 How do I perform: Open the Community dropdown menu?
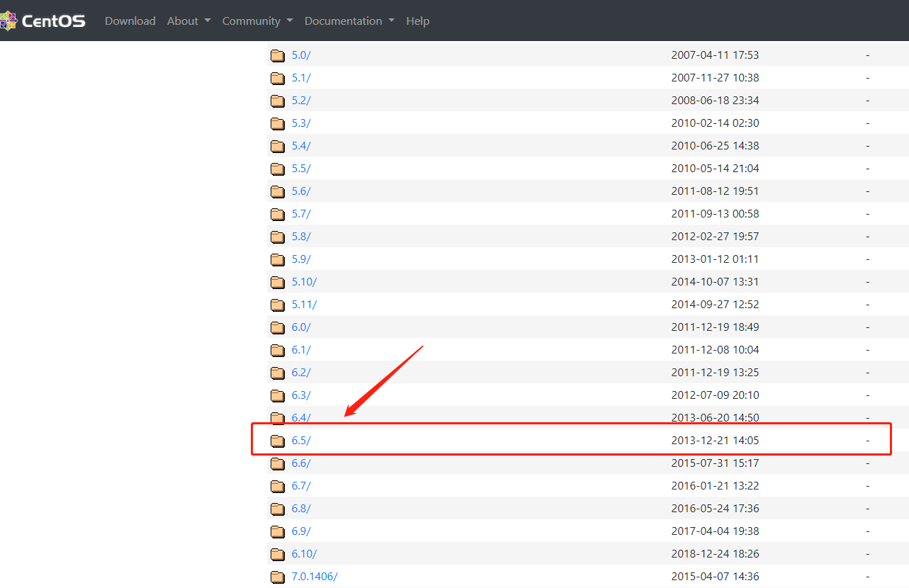click(256, 21)
